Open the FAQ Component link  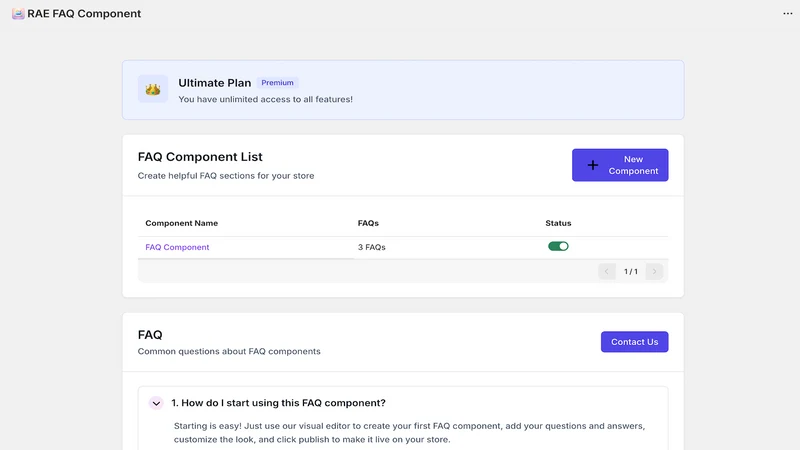click(x=177, y=247)
